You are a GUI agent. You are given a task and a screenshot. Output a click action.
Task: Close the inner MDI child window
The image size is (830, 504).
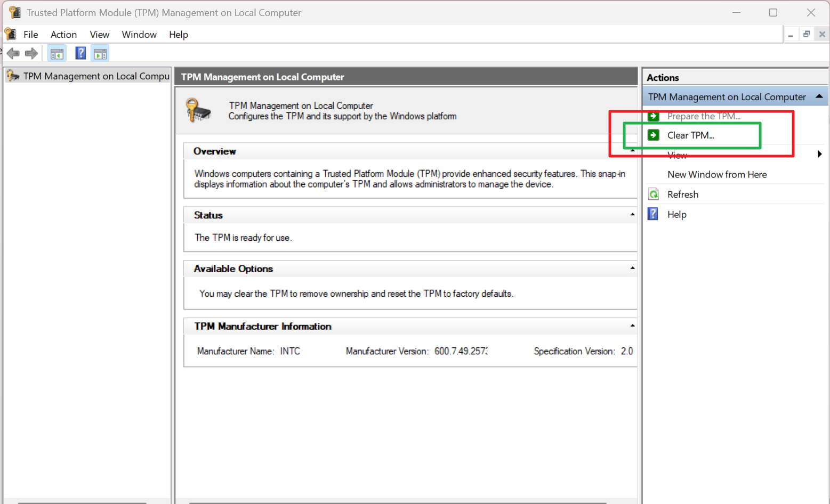(x=822, y=34)
